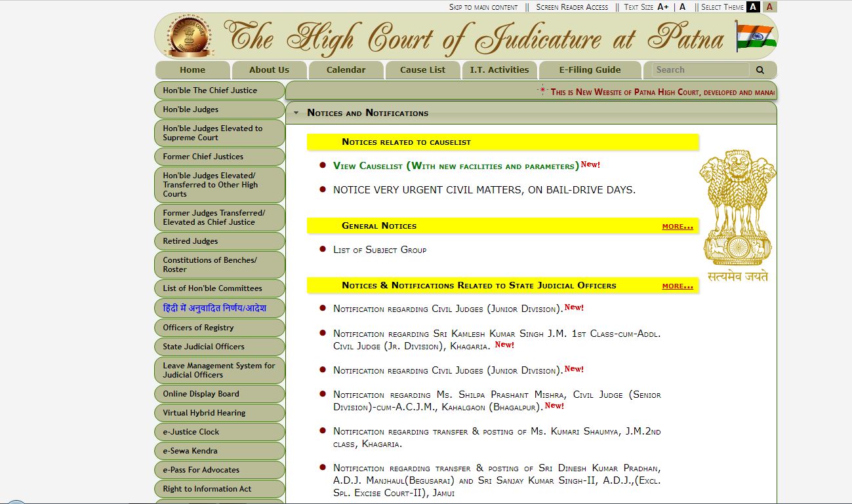Click the High Court of Judicature title banner
The width and height of the screenshot is (852, 504).
coord(472,36)
